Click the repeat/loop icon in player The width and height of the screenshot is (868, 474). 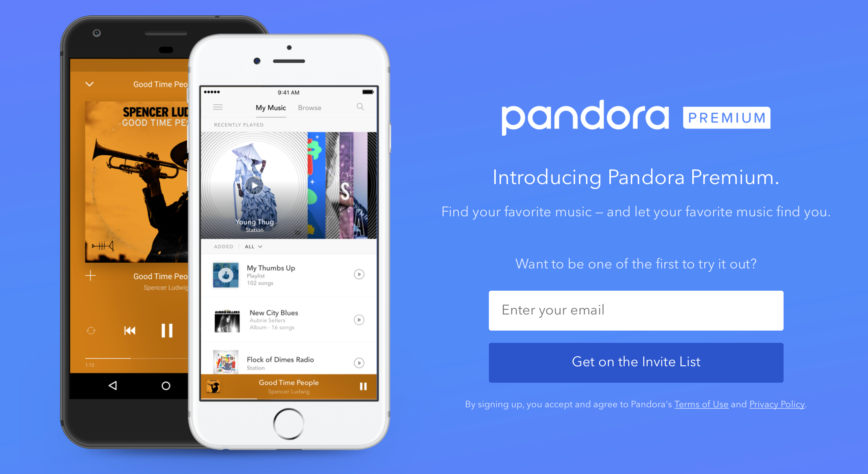pos(91,331)
